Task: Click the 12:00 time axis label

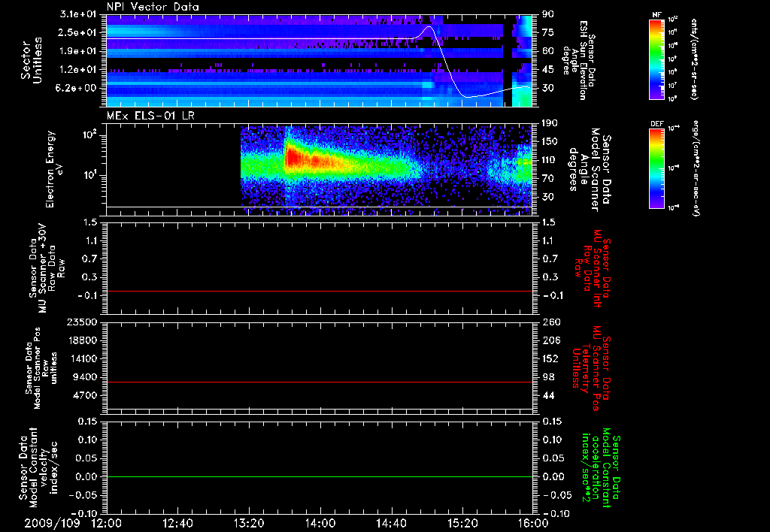Action: pyautogui.click(x=107, y=523)
